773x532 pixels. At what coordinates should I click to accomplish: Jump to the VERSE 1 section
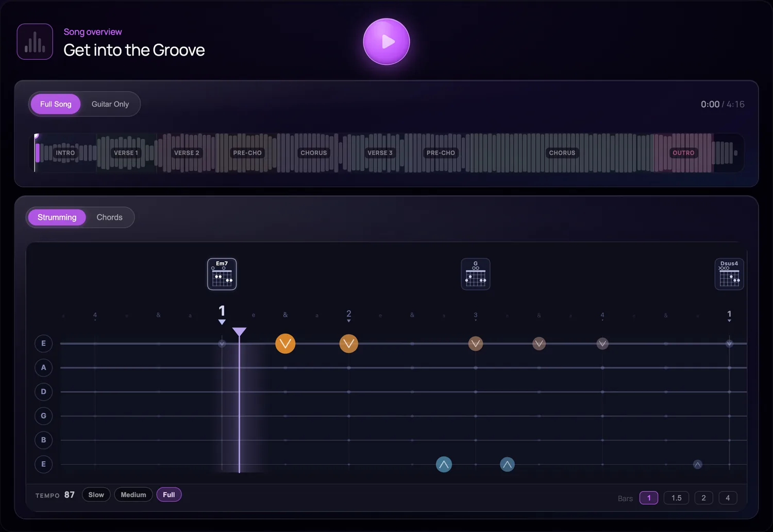point(126,153)
